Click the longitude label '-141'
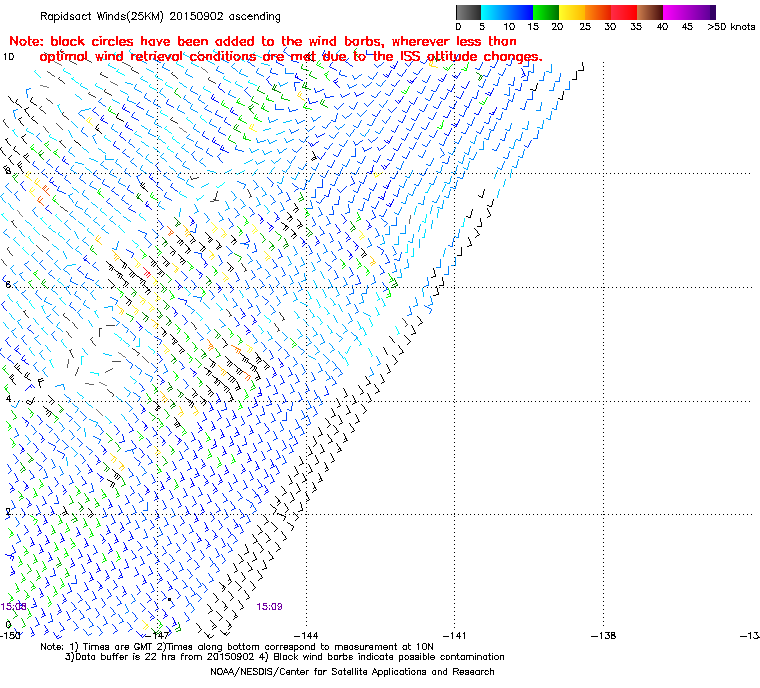The width and height of the screenshot is (760, 688). 455,635
